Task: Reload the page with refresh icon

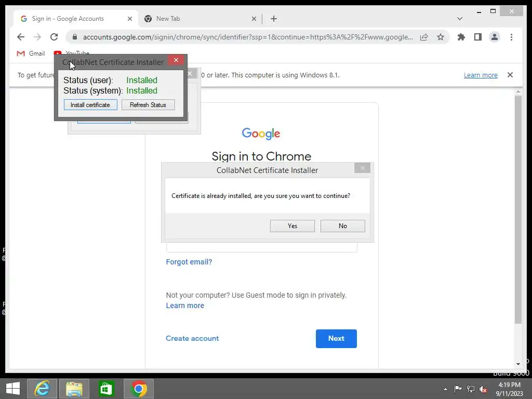Action: 54,37
